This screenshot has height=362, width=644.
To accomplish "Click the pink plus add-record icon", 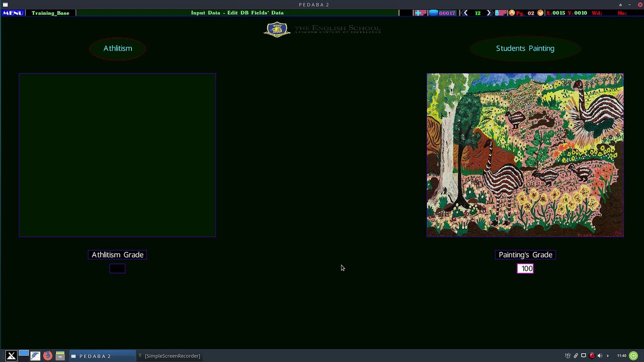I will pos(420,13).
